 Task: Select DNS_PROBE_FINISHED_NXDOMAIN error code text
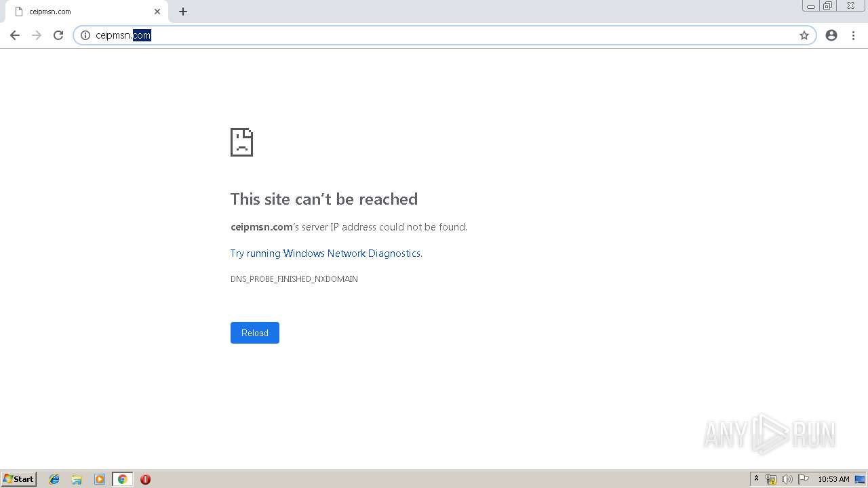(x=294, y=279)
